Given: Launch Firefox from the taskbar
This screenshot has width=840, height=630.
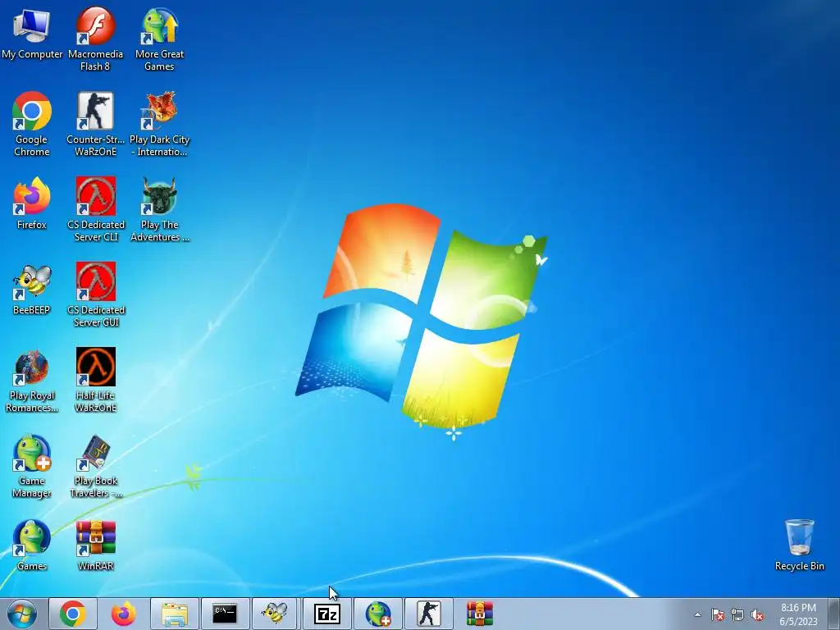Looking at the screenshot, I should coord(123,614).
